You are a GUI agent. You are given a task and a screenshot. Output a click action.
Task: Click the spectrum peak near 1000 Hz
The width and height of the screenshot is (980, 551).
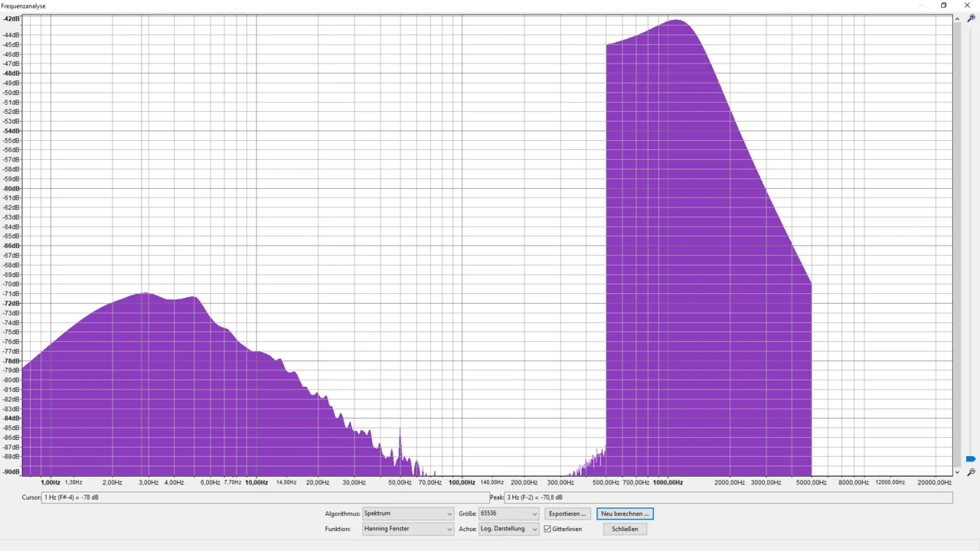point(677,21)
